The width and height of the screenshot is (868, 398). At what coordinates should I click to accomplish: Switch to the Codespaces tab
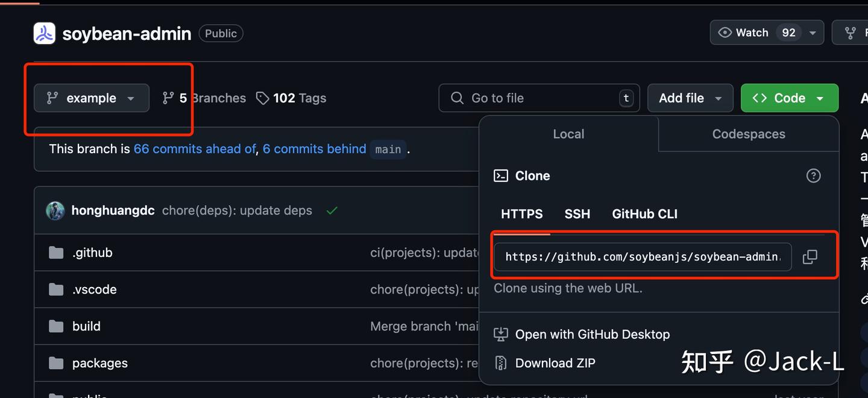[x=747, y=134]
